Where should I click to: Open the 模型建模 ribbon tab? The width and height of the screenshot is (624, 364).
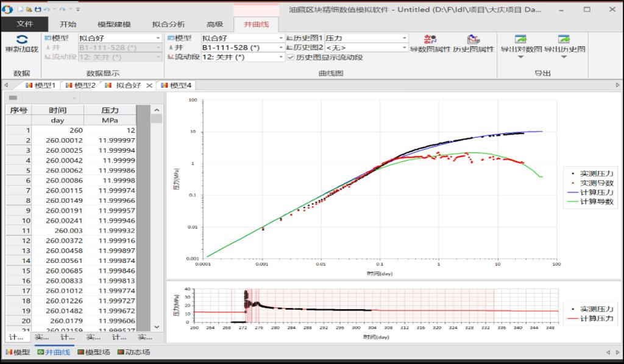pyautogui.click(x=114, y=24)
